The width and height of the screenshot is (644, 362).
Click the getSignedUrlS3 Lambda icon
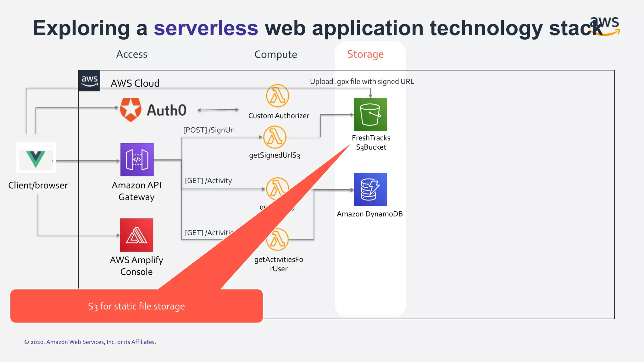[x=275, y=137]
